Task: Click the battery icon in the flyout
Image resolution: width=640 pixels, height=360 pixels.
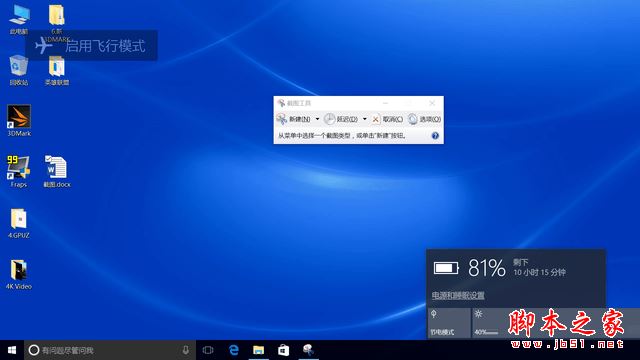Action: (x=446, y=268)
